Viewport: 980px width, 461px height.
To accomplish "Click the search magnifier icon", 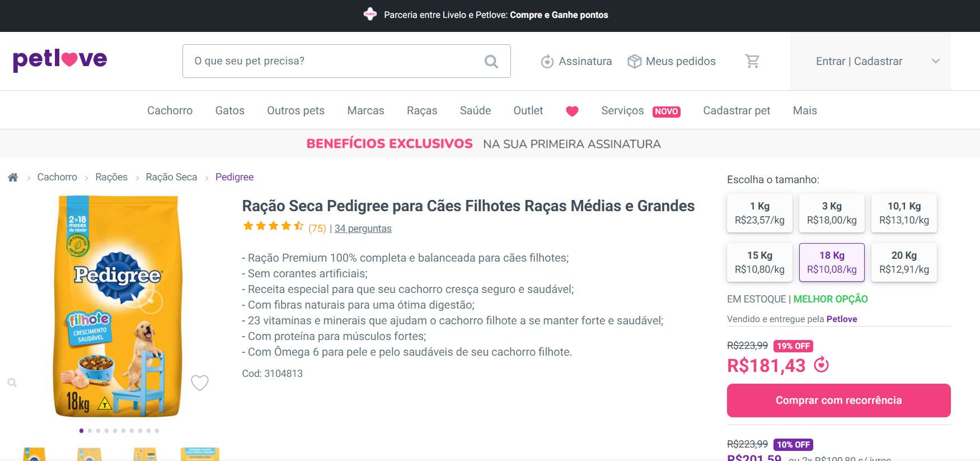I will coord(491,61).
